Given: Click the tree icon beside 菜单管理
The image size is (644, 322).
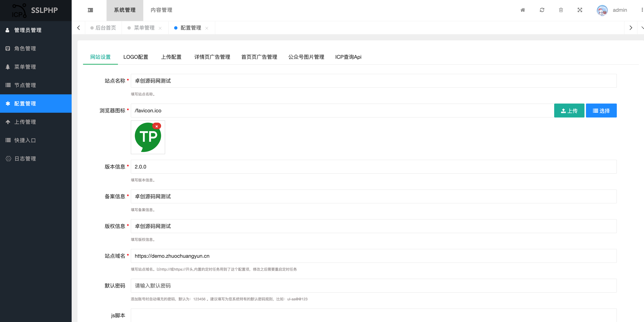Looking at the screenshot, I should (8, 67).
